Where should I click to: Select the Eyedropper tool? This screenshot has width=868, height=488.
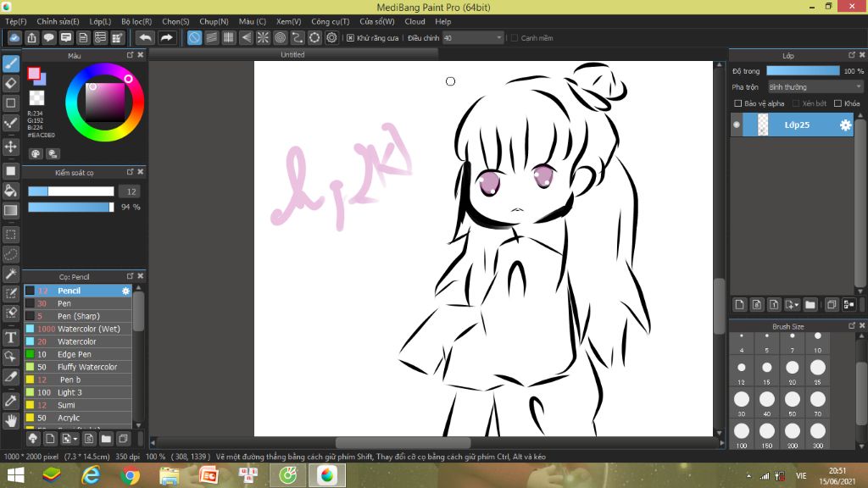coord(10,401)
